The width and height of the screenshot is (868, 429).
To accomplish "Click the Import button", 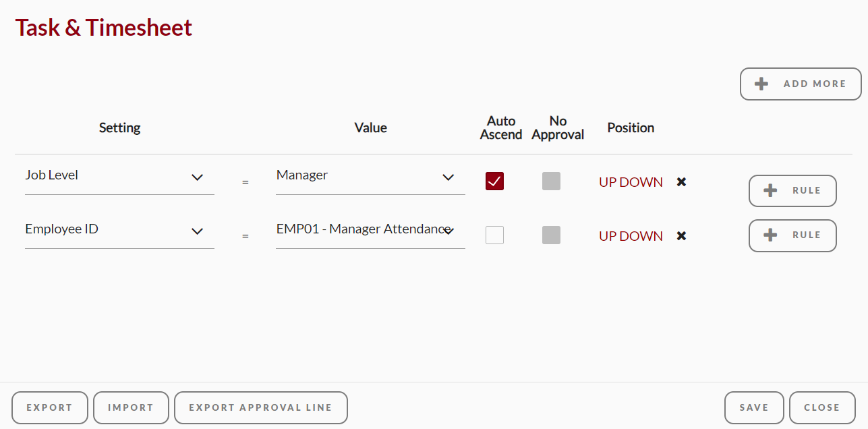I will (x=131, y=407).
